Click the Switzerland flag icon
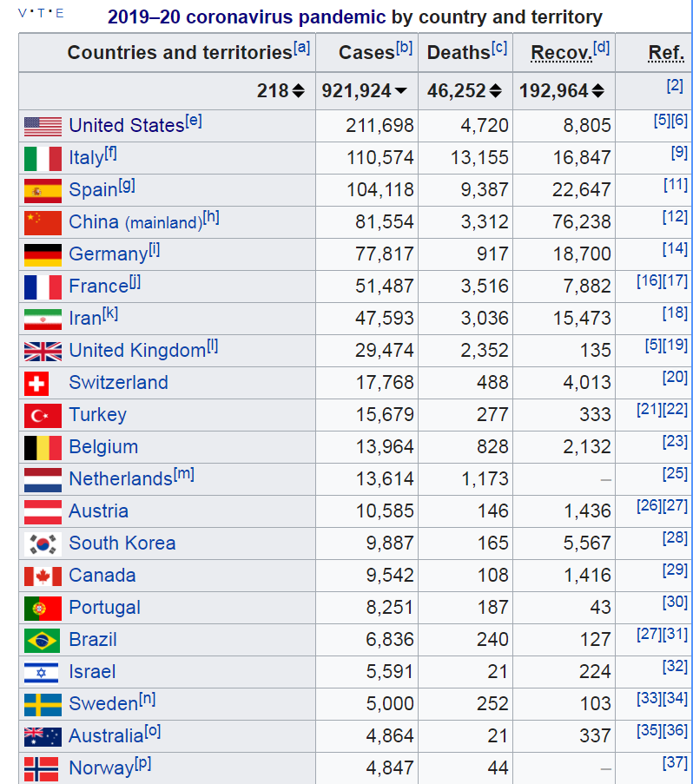This screenshot has height=784, width=693. pos(36,384)
